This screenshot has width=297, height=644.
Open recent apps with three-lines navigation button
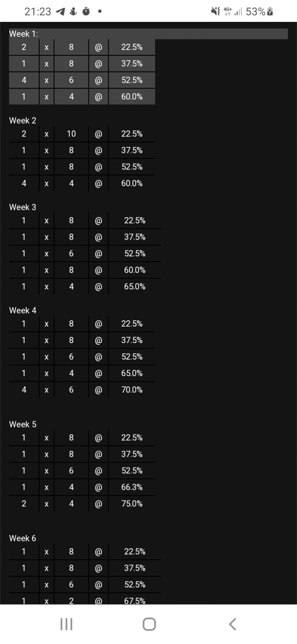coord(66,624)
